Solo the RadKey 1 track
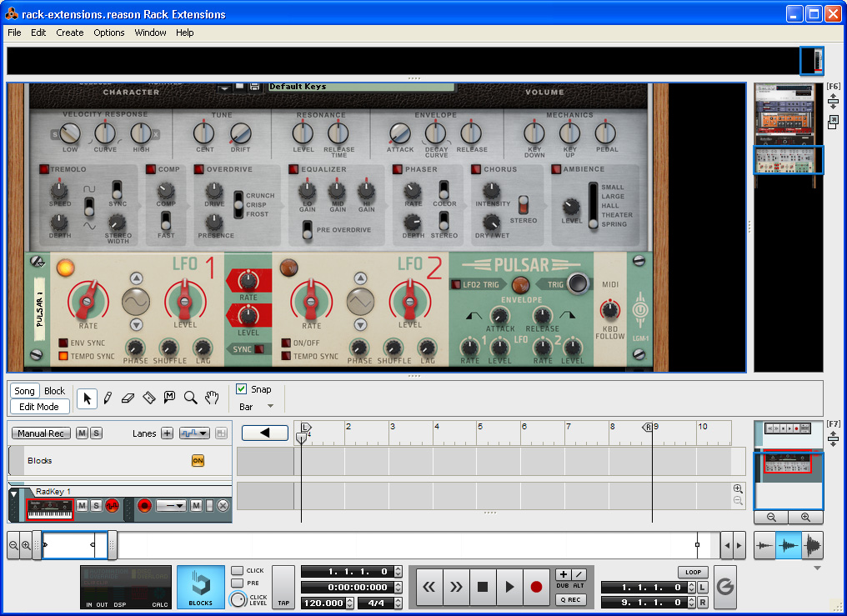The image size is (847, 616). 96,505
